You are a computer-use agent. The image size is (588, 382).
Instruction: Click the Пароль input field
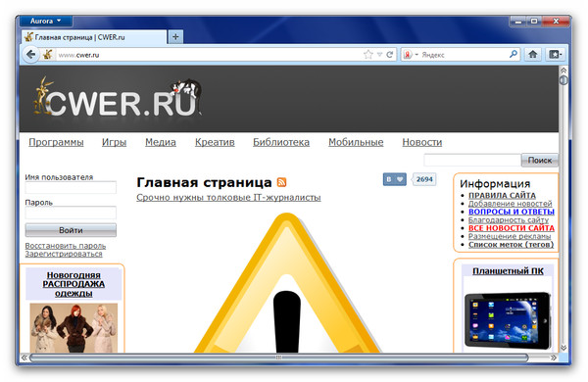tap(71, 213)
